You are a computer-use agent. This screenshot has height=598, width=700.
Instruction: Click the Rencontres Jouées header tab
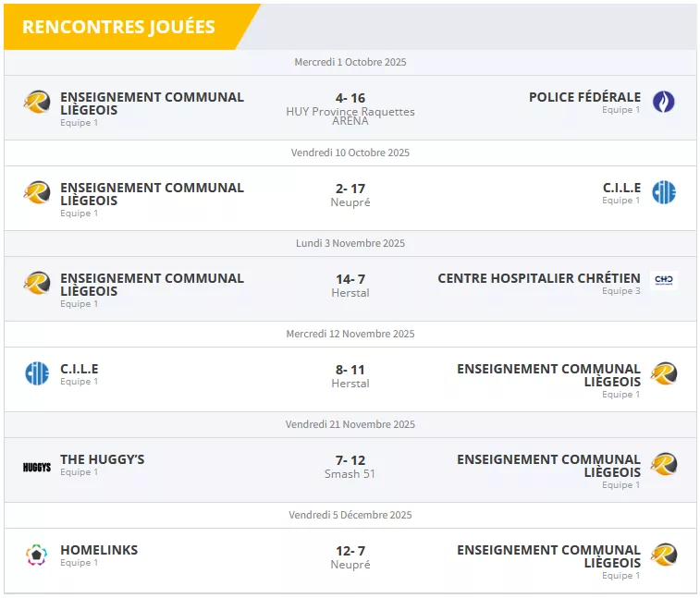[118, 27]
